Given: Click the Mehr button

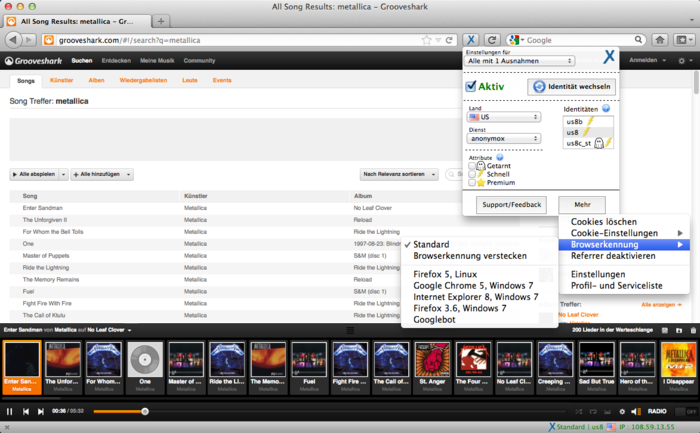Looking at the screenshot, I should [x=582, y=205].
